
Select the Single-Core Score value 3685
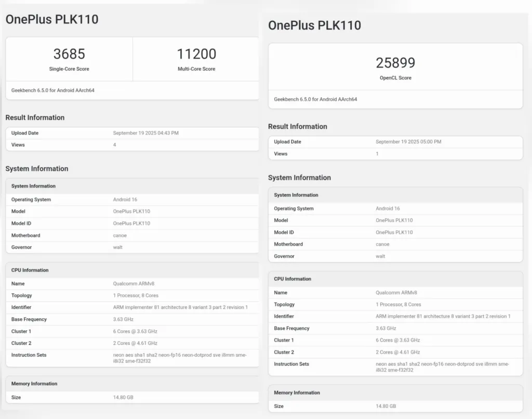coord(69,53)
